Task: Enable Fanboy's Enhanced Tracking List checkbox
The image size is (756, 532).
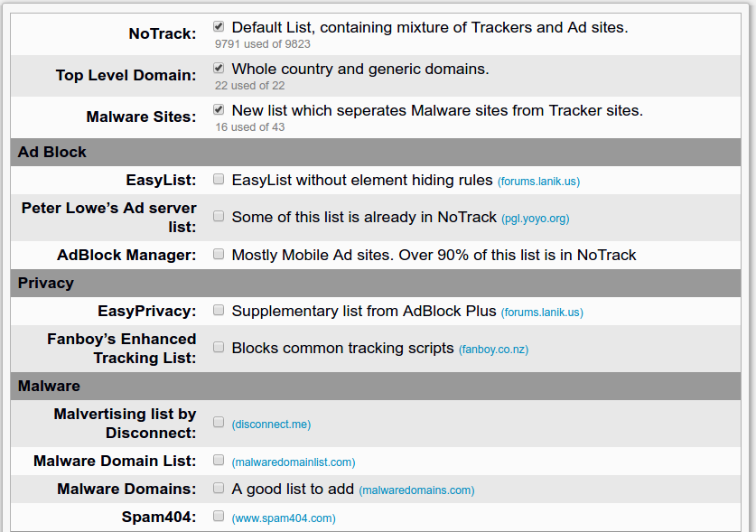Action: [x=219, y=347]
